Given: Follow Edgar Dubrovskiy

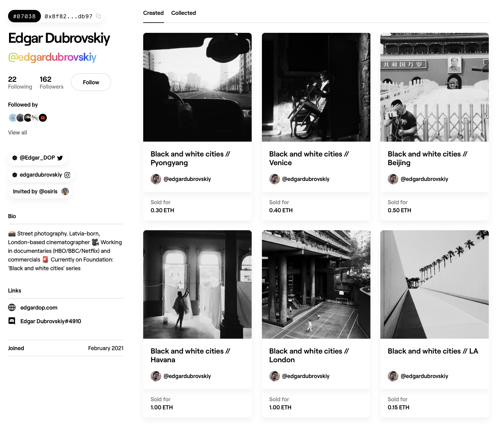Looking at the screenshot, I should pyautogui.click(x=91, y=82).
